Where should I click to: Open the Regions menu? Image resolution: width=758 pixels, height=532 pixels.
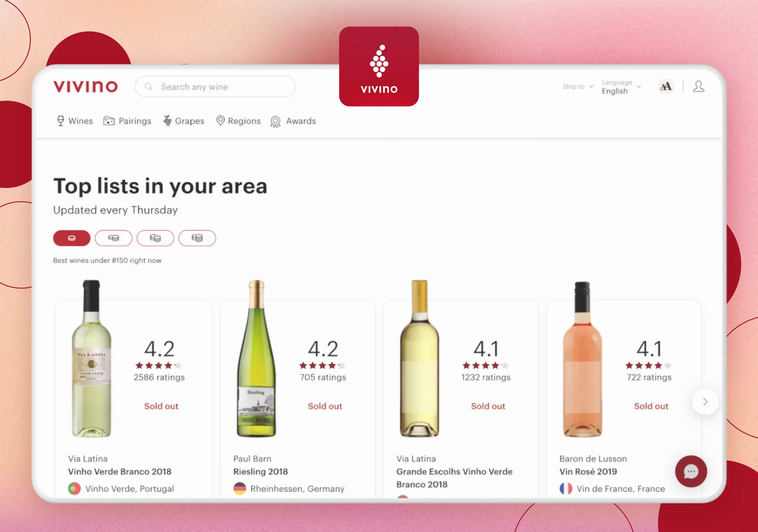click(238, 121)
